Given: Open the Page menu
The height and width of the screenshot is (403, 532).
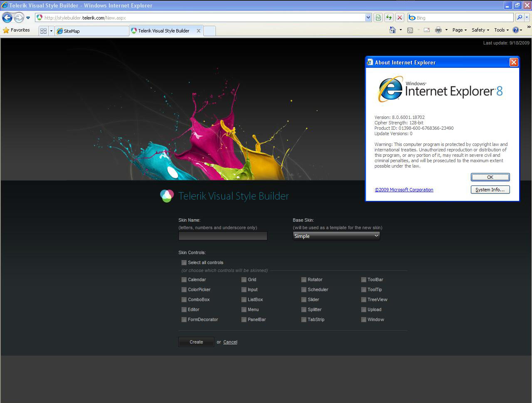Looking at the screenshot, I should coord(459,30).
